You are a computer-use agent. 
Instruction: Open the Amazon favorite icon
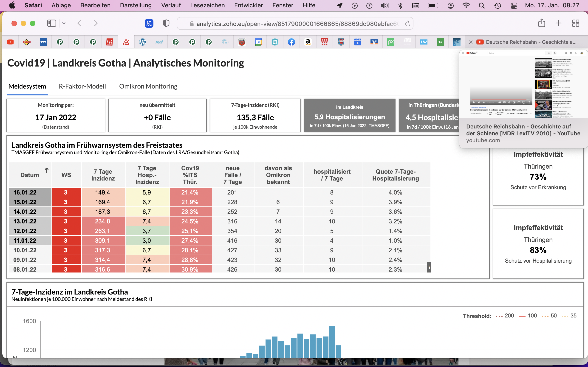pyautogui.click(x=308, y=42)
